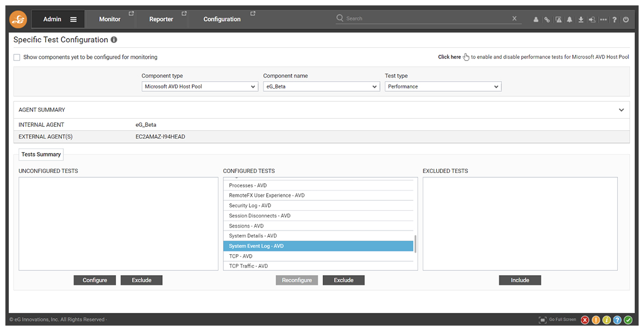The width and height of the screenshot is (644, 331).
Task: Click the user profile icon in header
Action: [x=536, y=19]
